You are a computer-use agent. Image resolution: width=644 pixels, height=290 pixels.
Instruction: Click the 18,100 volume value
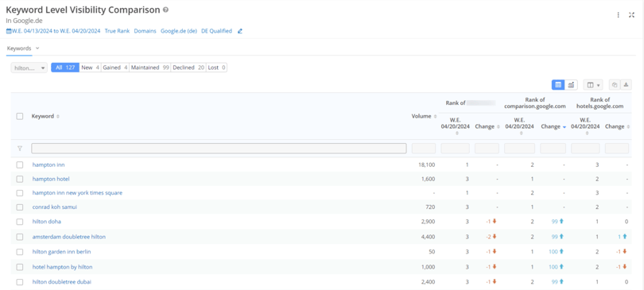pos(426,165)
